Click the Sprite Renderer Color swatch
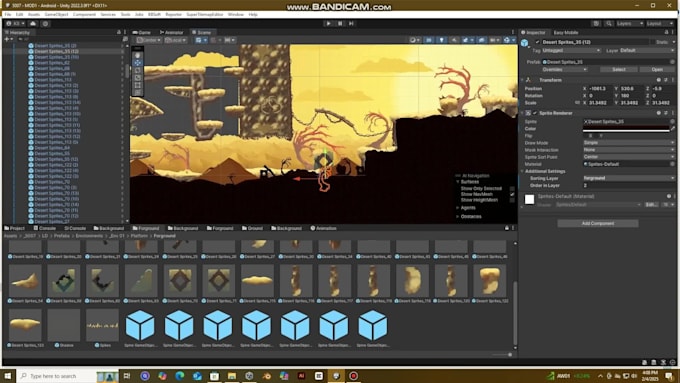The image size is (680, 383). [626, 129]
